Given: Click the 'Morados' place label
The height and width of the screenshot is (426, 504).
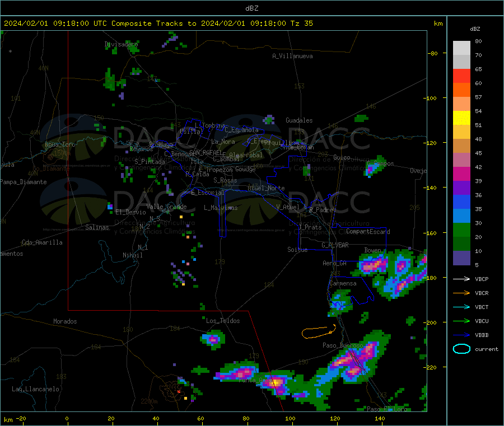Looking at the screenshot, I should [65, 321].
